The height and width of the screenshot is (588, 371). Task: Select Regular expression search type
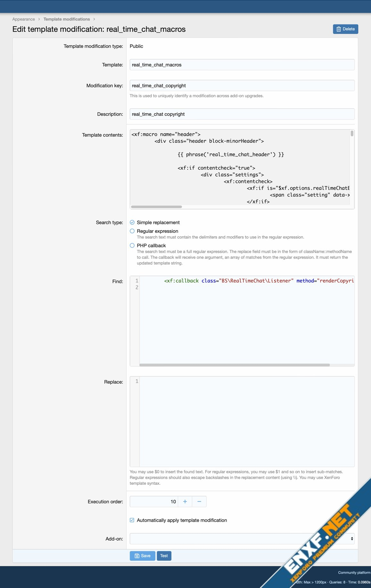coord(132,231)
